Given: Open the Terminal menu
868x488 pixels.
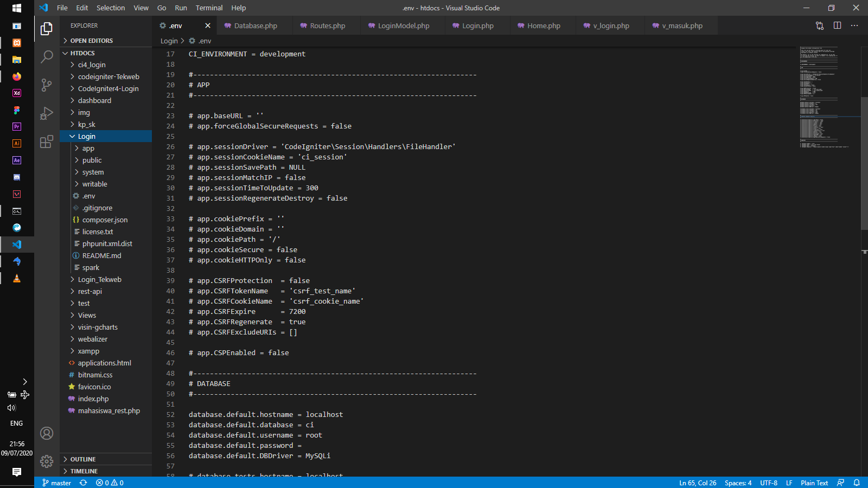Looking at the screenshot, I should coord(209,8).
